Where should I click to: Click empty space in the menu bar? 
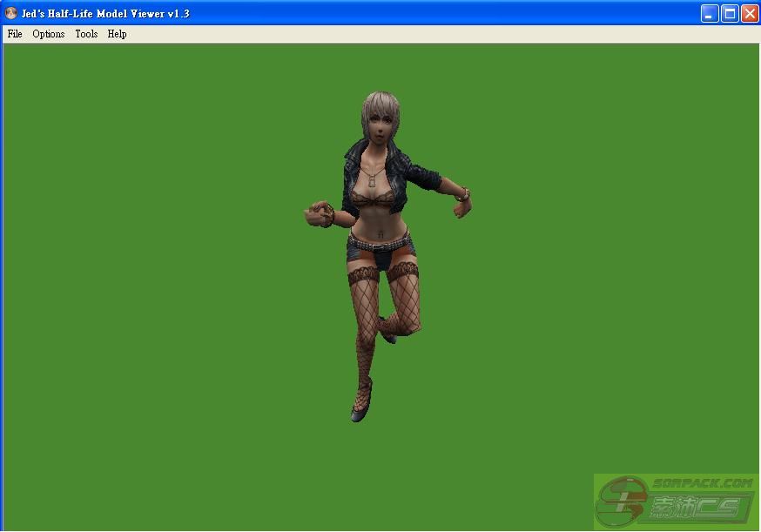[x=435, y=34]
